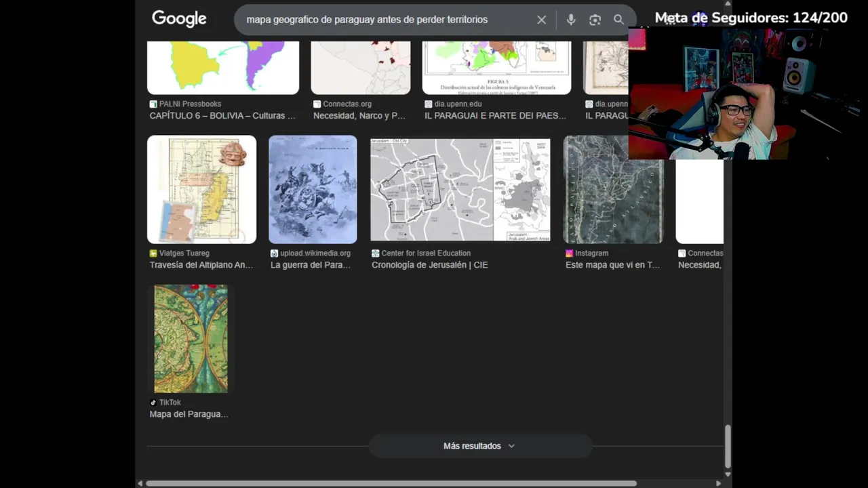This screenshot has width=868, height=488.
Task: Clear the search query with the X icon
Action: point(541,20)
